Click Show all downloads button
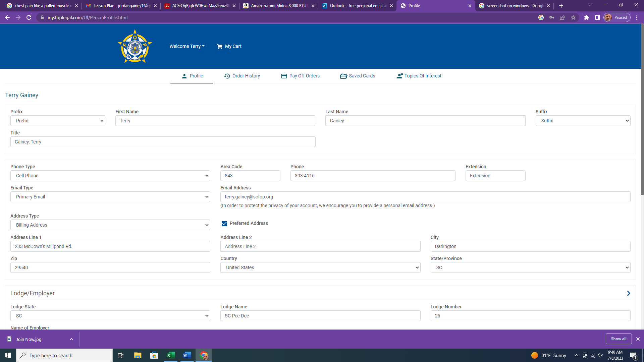 [618, 339]
